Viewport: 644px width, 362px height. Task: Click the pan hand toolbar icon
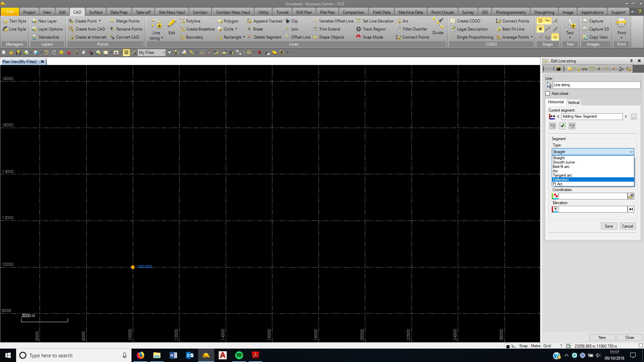coord(84,53)
